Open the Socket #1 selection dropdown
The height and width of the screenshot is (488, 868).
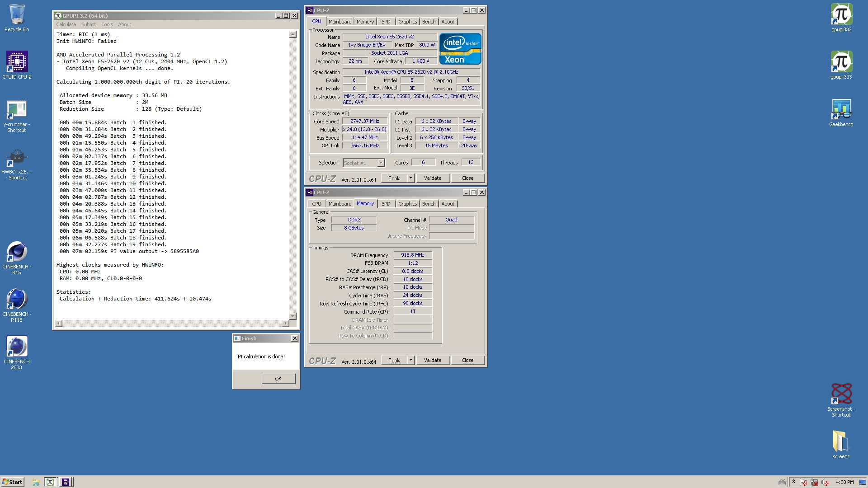[381, 163]
